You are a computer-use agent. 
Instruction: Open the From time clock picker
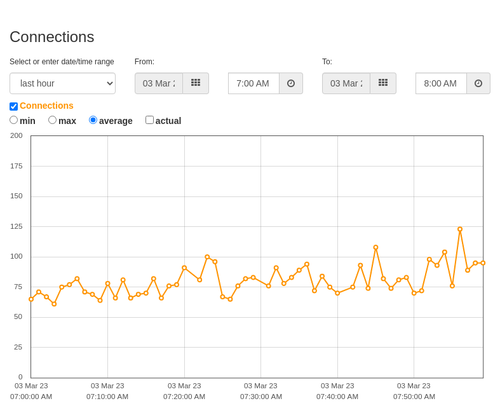(x=291, y=83)
